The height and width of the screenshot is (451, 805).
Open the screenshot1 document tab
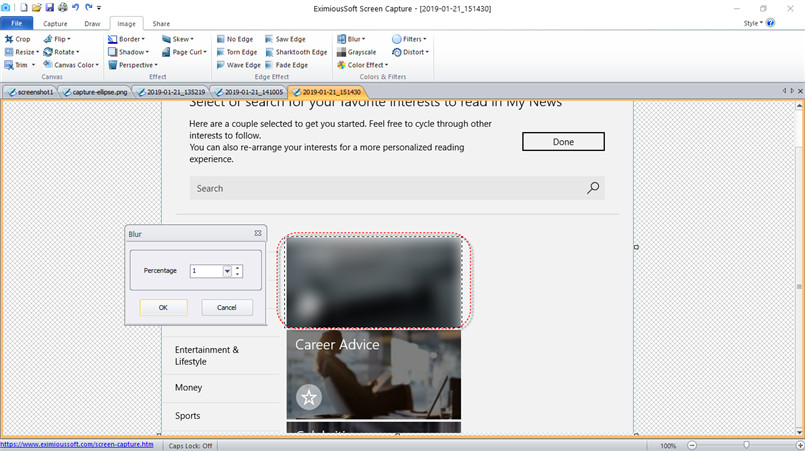point(31,92)
